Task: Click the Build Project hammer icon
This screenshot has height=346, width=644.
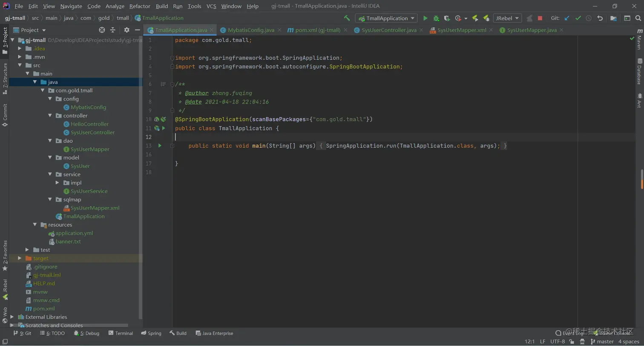Action: click(x=347, y=18)
